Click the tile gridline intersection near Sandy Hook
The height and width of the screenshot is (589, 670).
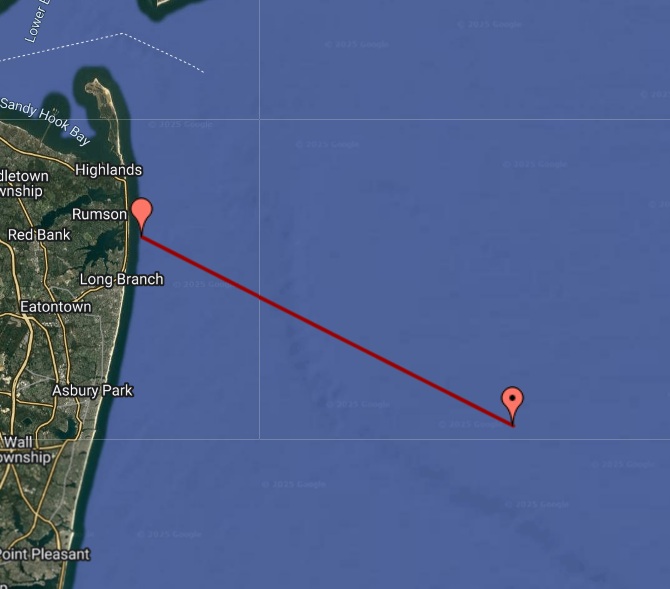[260, 119]
